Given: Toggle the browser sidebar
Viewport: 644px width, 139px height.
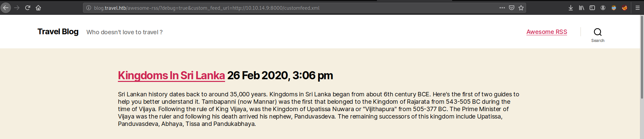Looking at the screenshot, I should [x=592, y=8].
